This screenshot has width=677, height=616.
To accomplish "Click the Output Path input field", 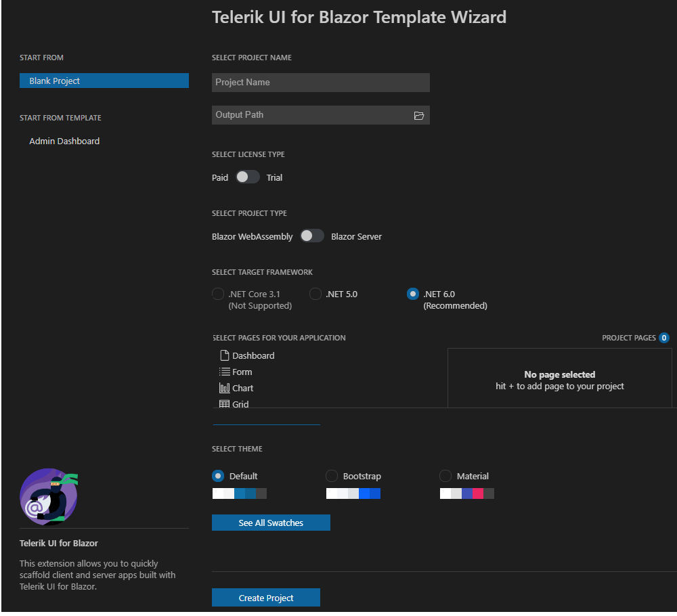I will click(321, 115).
